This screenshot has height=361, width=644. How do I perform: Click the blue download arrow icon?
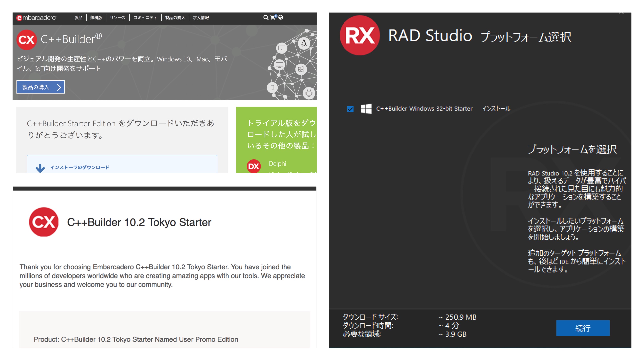40,167
